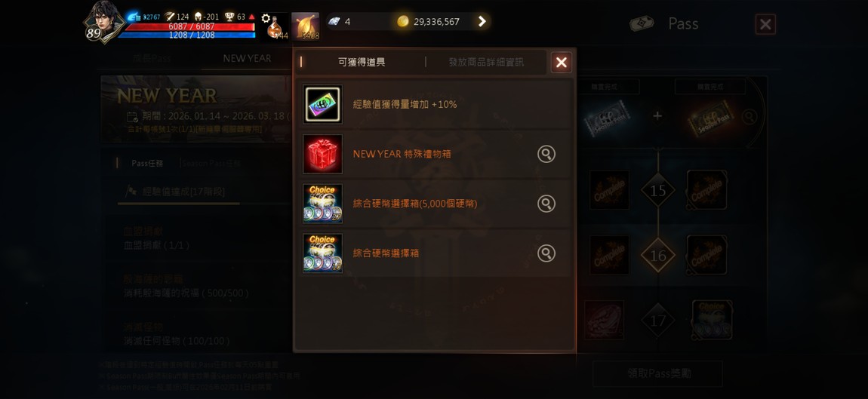This screenshot has width=868, height=399.
Task: Click the magnifier next to NEW YEAR 特殊禮物箱
Action: pos(546,155)
